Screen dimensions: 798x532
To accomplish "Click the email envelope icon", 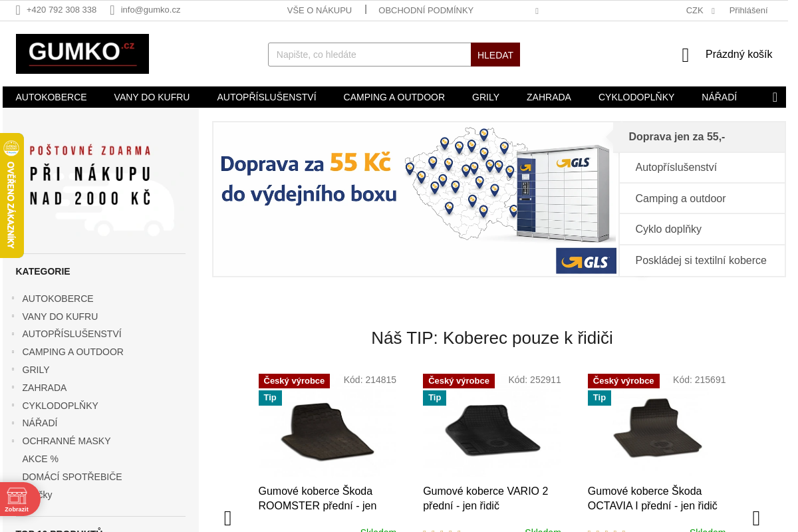I will (x=112, y=10).
